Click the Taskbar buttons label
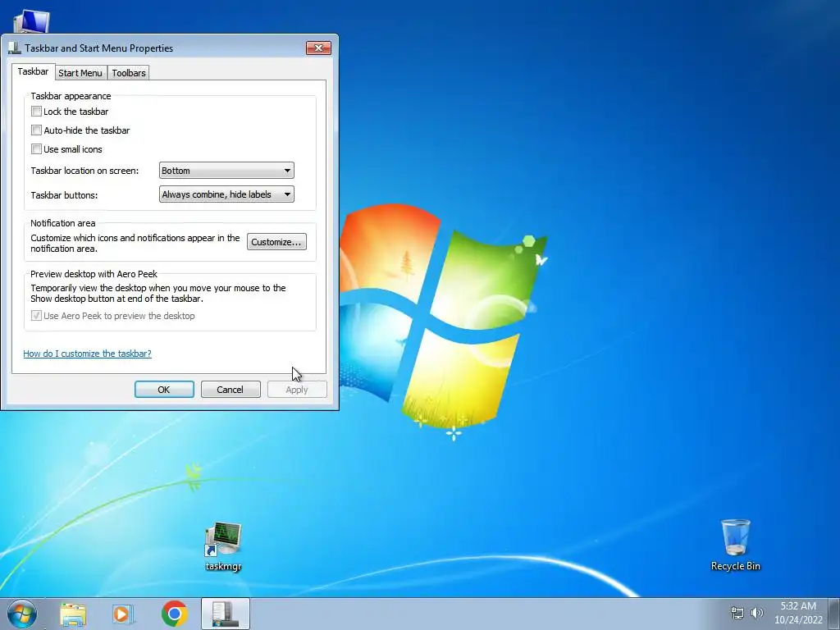Screen dimensions: 840x630 tap(64, 195)
